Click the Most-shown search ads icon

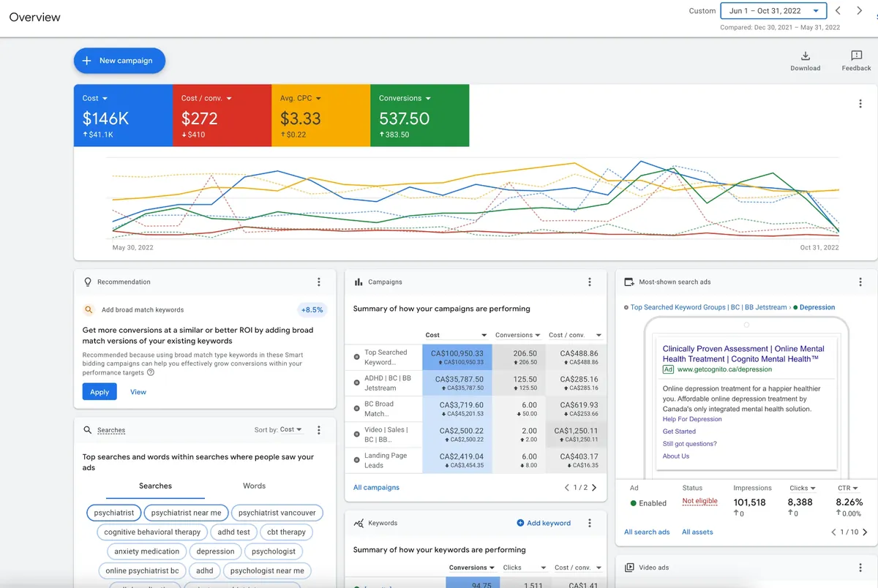629,282
